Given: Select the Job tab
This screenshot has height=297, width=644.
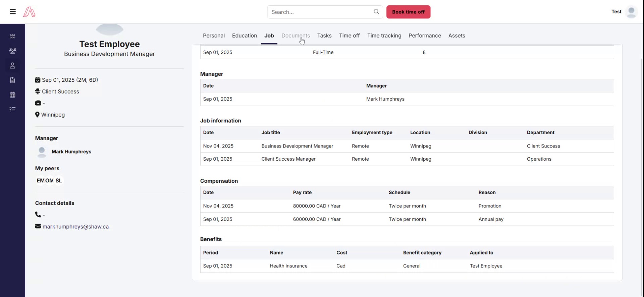Looking at the screenshot, I should (x=269, y=36).
